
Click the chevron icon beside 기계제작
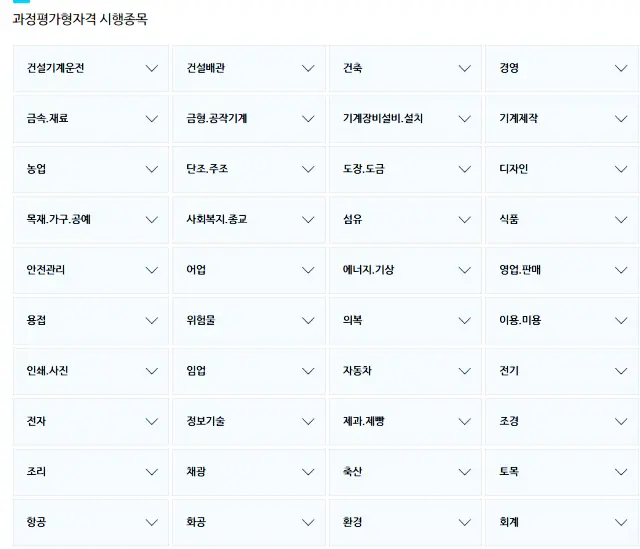(621, 119)
